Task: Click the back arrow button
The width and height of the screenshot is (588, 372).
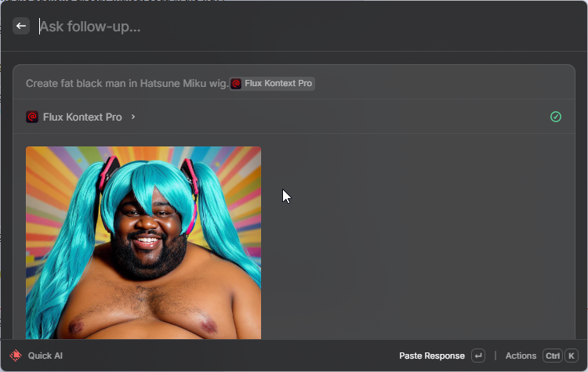Action: (x=21, y=26)
